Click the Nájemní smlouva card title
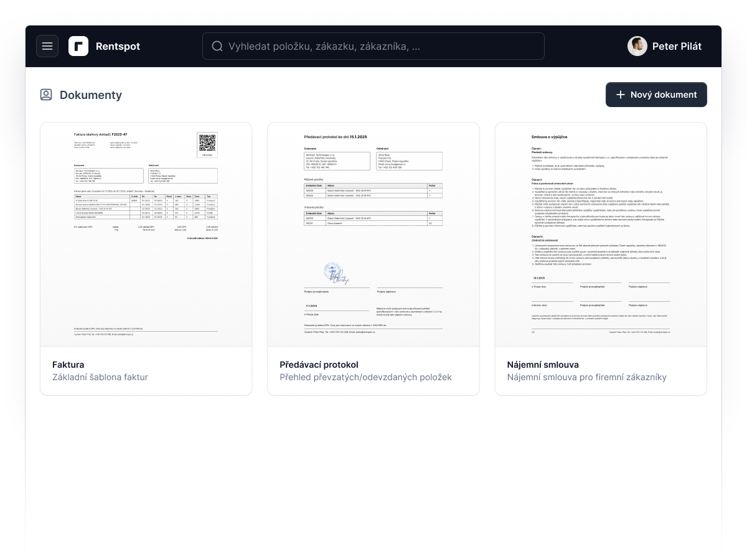 tap(543, 365)
